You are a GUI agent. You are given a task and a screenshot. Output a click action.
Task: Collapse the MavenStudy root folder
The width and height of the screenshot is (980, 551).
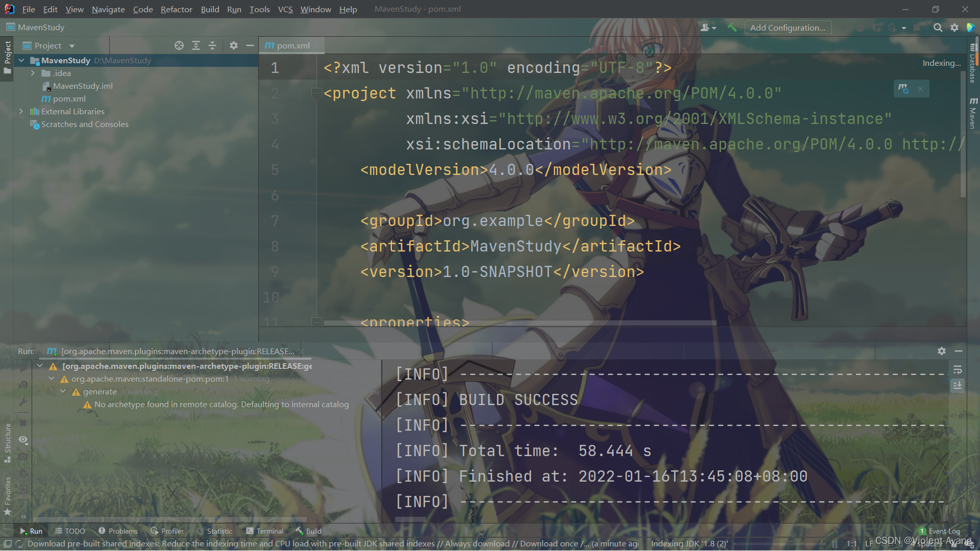[21, 60]
